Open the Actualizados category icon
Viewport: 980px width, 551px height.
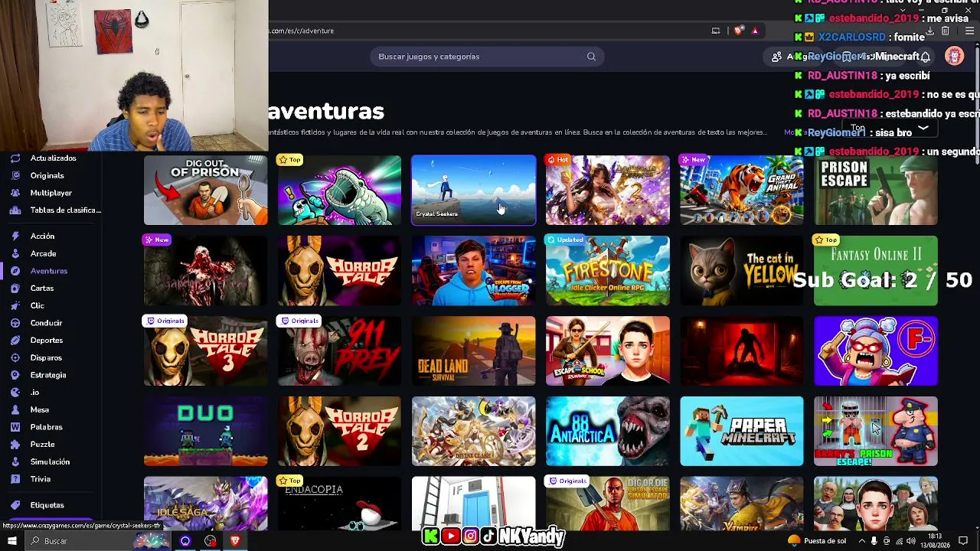point(15,158)
